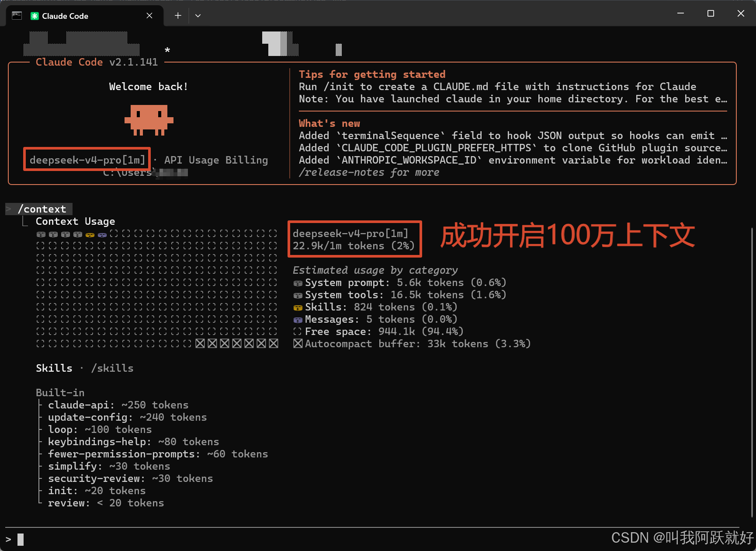
Task: Click the 'claude-api: ~250 tokens' row
Action: (x=118, y=405)
